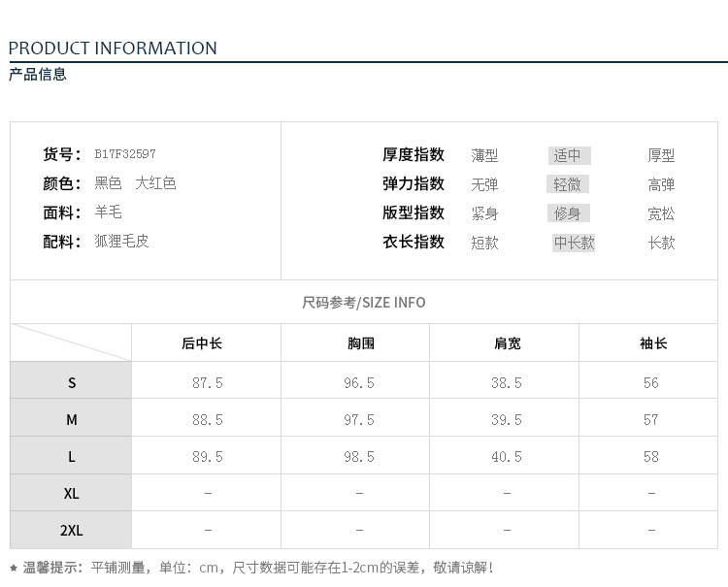Click the 89.5 back length cell
Screen dimensions: 728x587
pos(208,457)
